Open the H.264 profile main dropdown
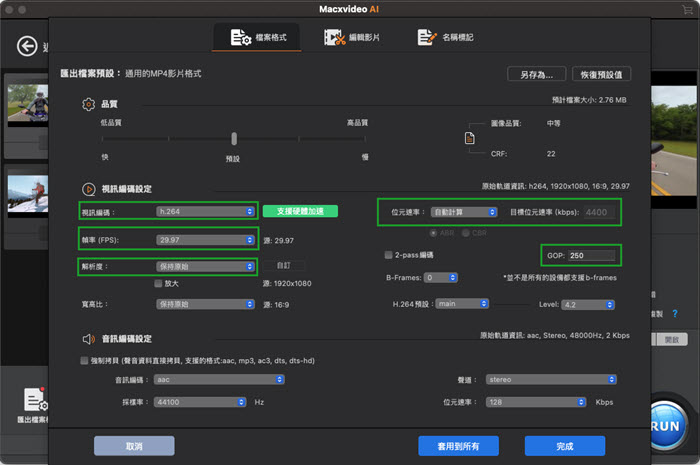This screenshot has height=465, width=700. (x=462, y=304)
